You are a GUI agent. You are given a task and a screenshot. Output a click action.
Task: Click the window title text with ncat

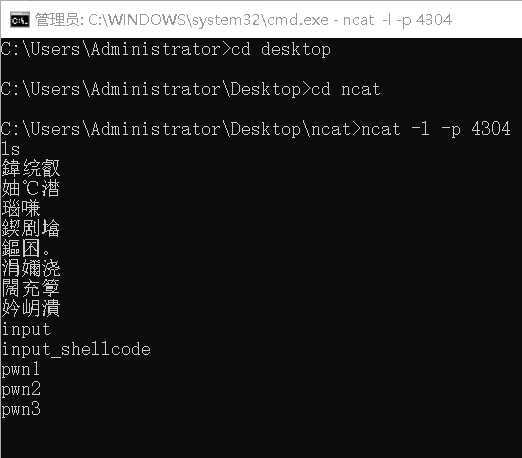[x=244, y=20]
